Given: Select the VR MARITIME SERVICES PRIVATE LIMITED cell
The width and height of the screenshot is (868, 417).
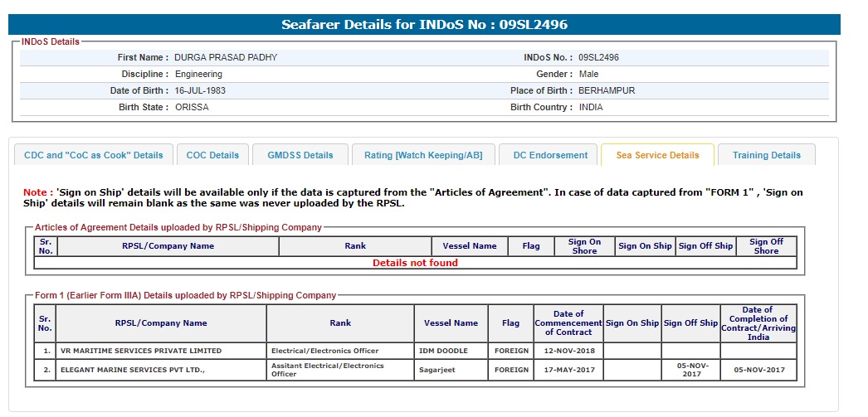Looking at the screenshot, I should tap(141, 351).
